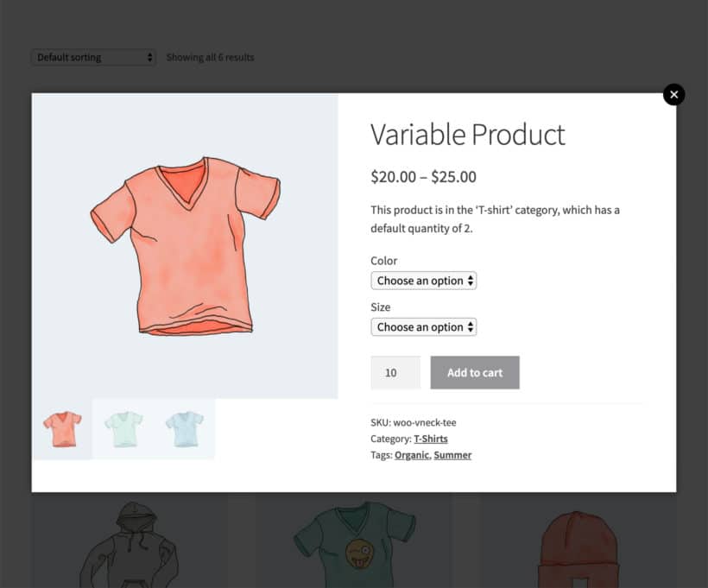This screenshot has height=588, width=708.
Task: Visit the T-Shirts category link
Action: click(431, 439)
